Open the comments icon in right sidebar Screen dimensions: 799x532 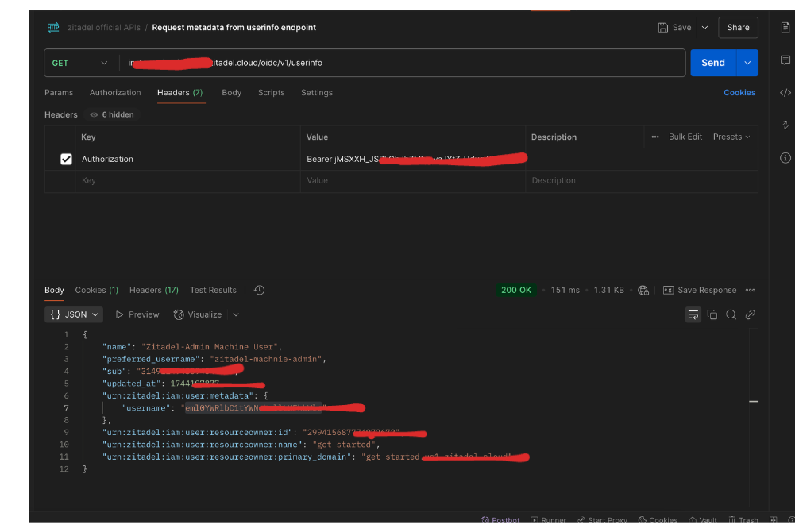tap(785, 60)
